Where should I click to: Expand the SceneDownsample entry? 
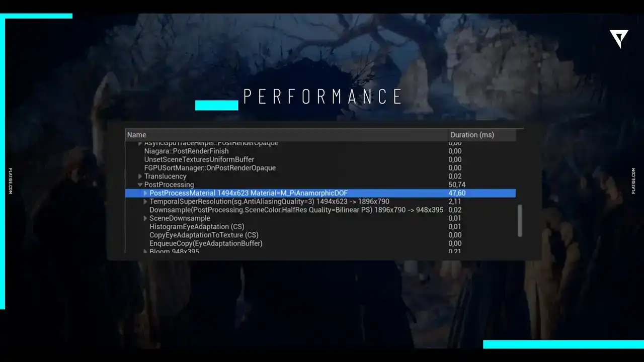[x=145, y=219]
